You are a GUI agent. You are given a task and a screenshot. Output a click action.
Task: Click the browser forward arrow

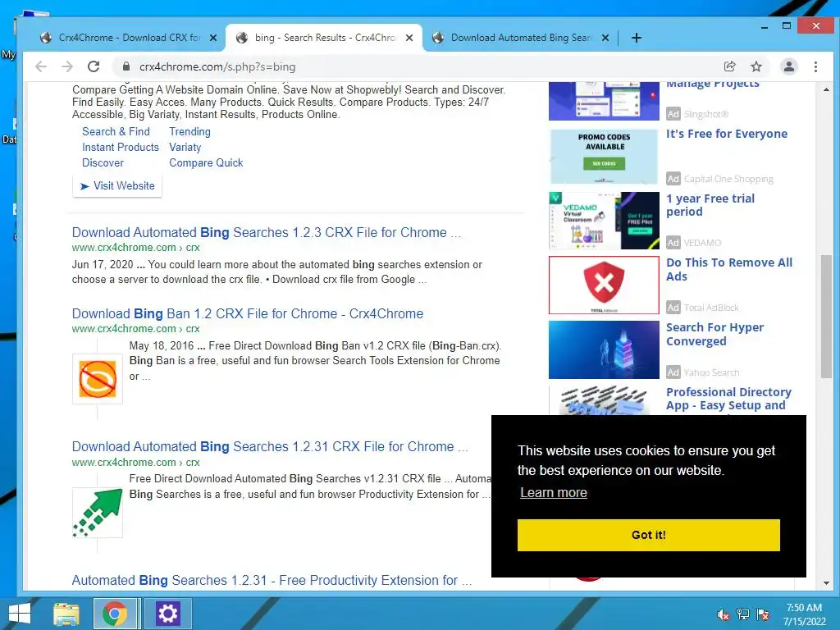tap(67, 66)
